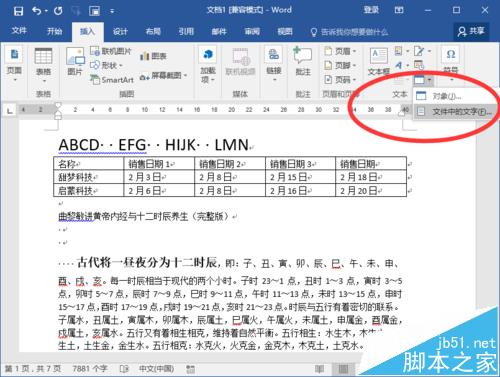
Task: Click the 7881 个字 word count
Action: click(90, 368)
